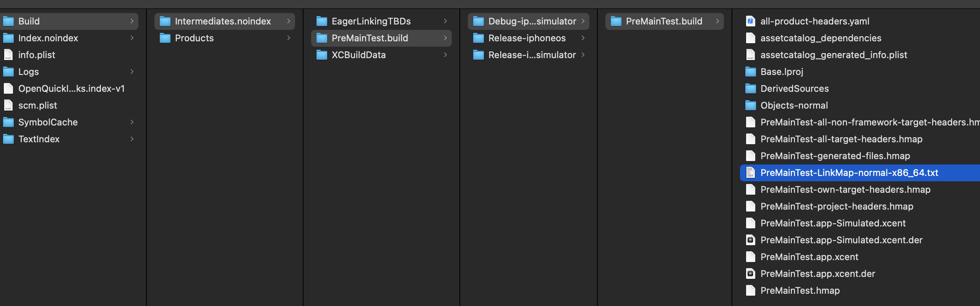Image resolution: width=980 pixels, height=306 pixels.
Task: Expand the Logs folder chevron
Action: click(x=132, y=72)
